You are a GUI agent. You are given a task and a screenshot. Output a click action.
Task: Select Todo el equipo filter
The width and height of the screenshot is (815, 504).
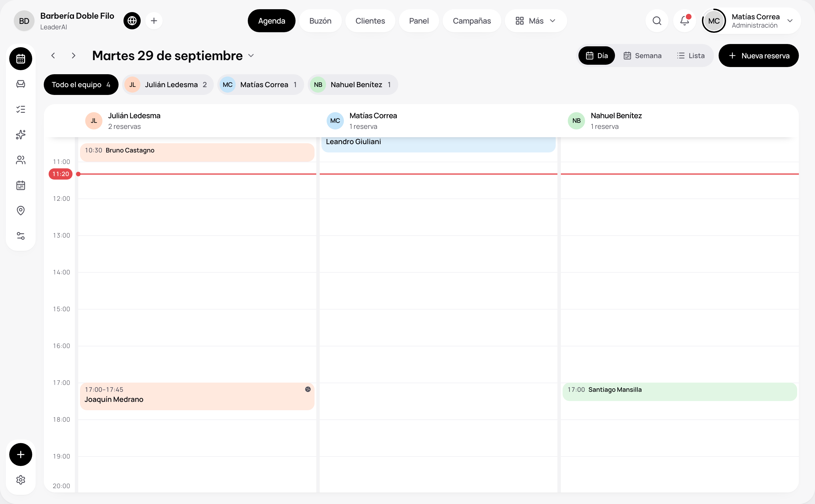(81, 85)
